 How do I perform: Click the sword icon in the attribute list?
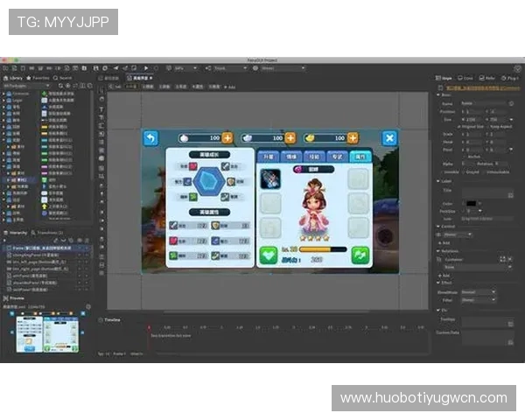click(173, 226)
